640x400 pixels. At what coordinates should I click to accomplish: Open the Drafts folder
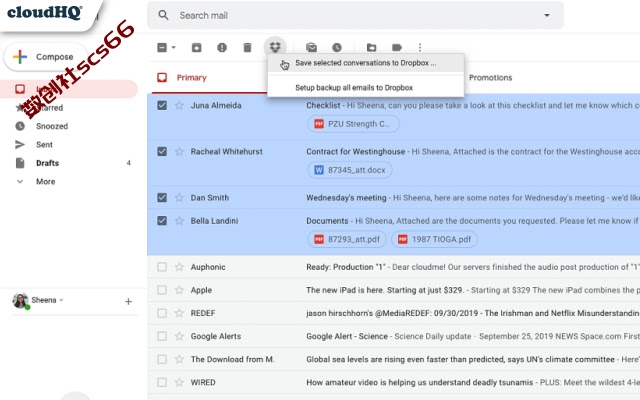pyautogui.click(x=47, y=163)
